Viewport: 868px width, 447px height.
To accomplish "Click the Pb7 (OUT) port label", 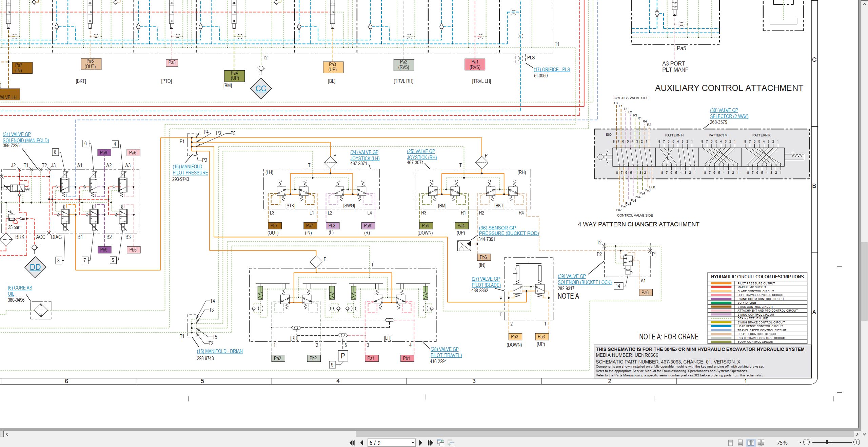I will click(x=274, y=226).
